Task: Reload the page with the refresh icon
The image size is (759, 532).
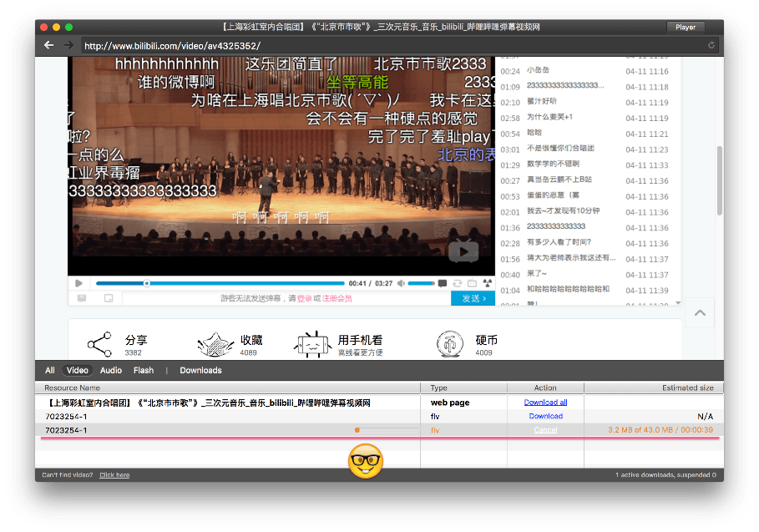Action: point(711,45)
